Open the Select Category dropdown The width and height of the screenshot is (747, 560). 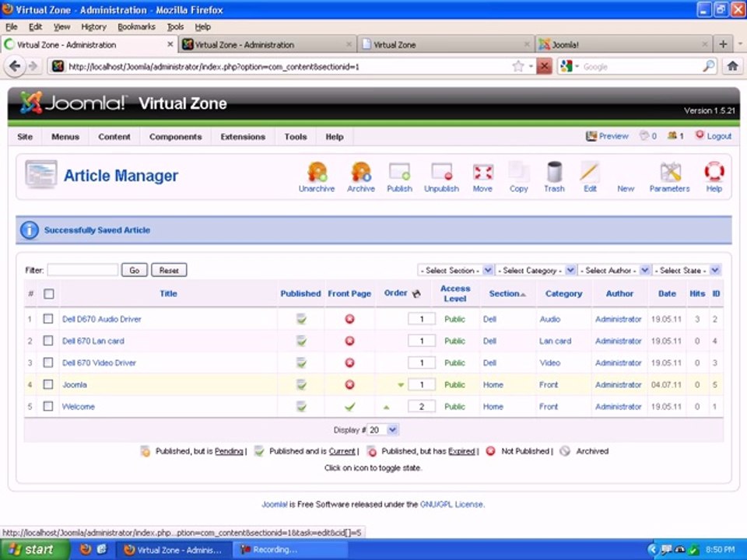535,270
